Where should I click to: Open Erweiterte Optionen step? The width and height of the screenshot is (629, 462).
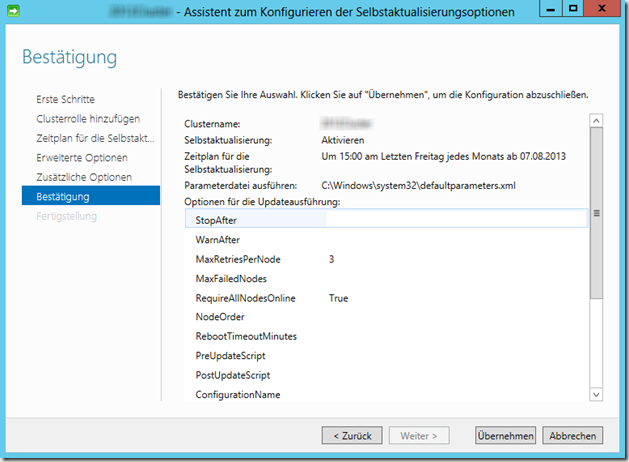pyautogui.click(x=82, y=158)
